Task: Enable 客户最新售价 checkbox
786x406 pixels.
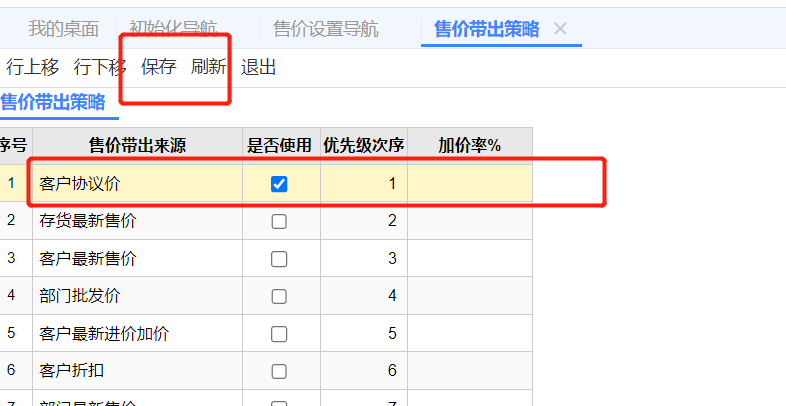Action: pyautogui.click(x=279, y=259)
